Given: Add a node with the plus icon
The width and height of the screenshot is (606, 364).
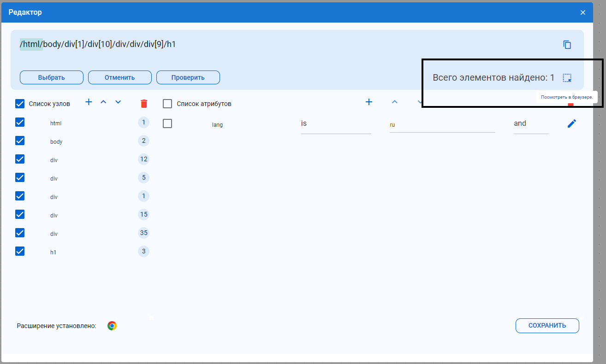Looking at the screenshot, I should [x=89, y=102].
